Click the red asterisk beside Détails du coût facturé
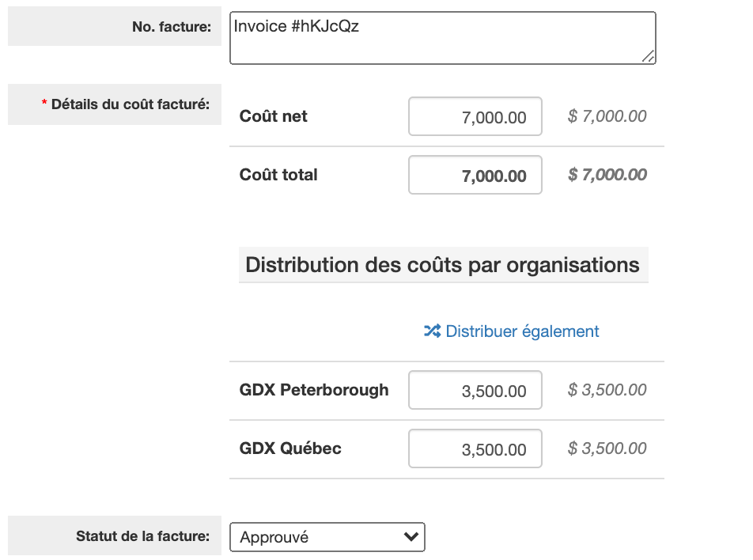The height and width of the screenshot is (560, 753). (x=45, y=101)
